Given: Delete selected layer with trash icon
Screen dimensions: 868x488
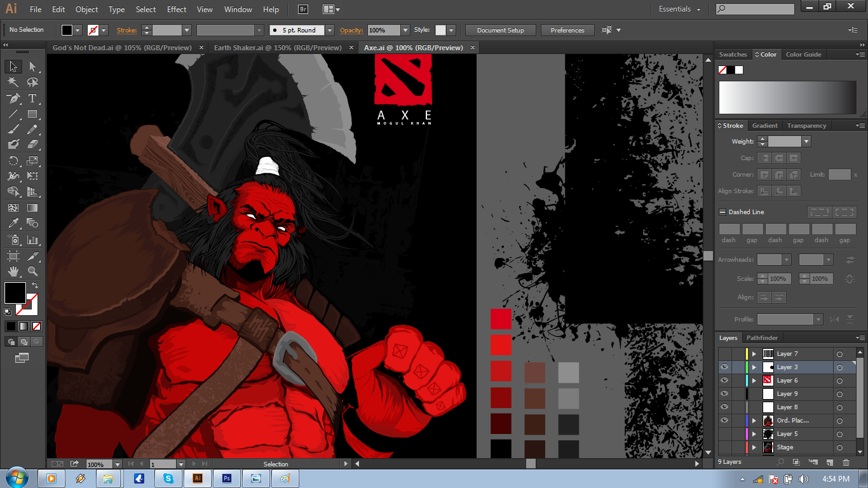Looking at the screenshot, I should pos(846,462).
